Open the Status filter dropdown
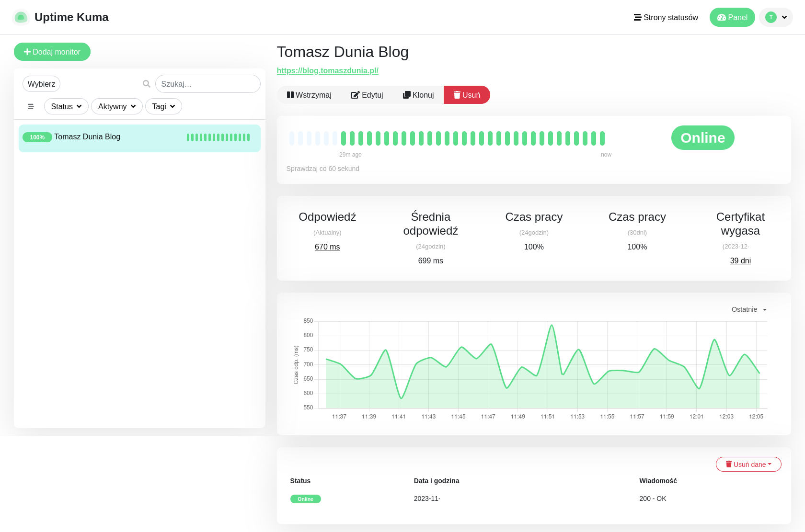Screen dimensions: 805x532 66,106
